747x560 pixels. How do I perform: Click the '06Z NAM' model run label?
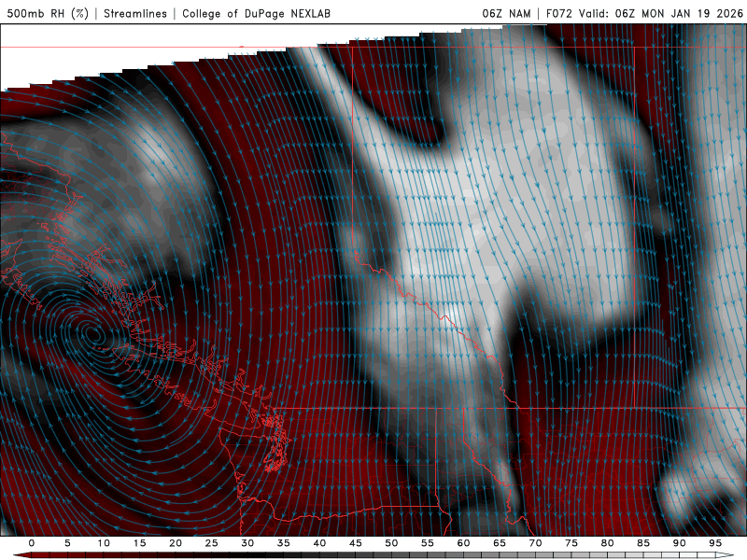(506, 13)
